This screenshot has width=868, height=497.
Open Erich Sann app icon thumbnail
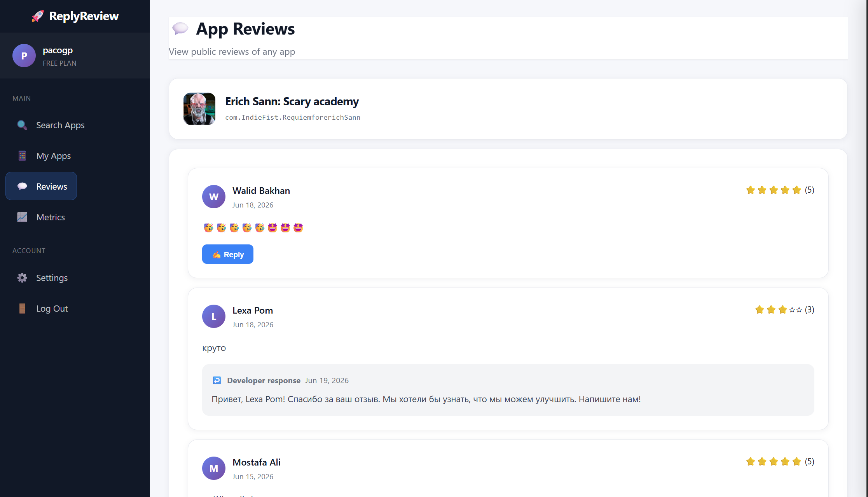[199, 109]
